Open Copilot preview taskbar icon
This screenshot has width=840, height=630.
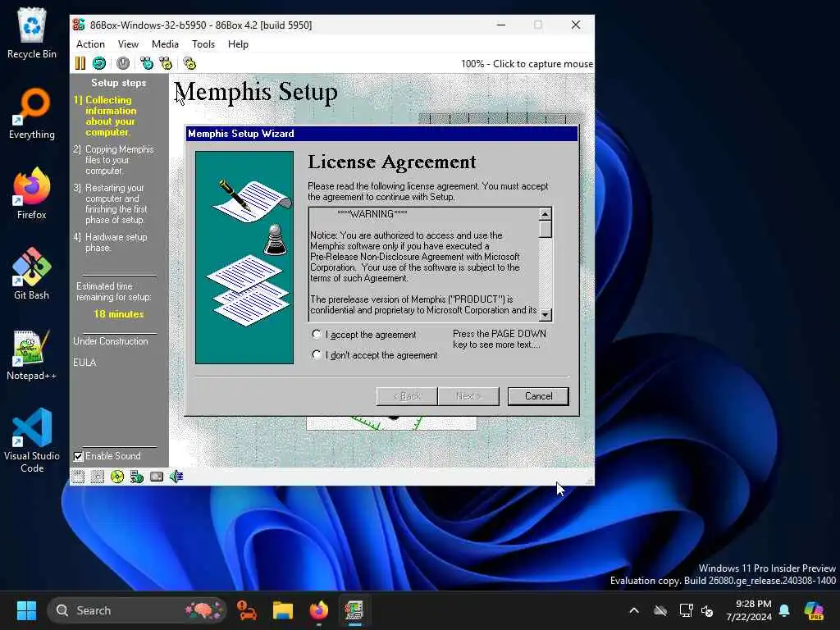(814, 610)
